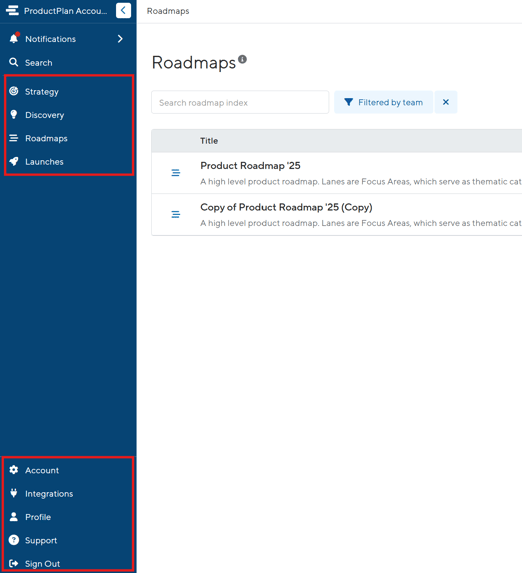Open Account settings gear icon

(14, 470)
